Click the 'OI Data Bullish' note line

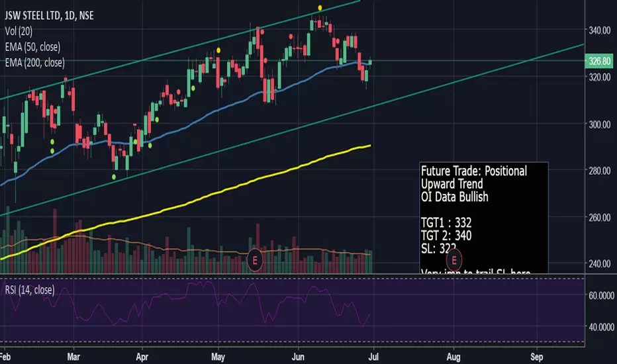pos(455,197)
